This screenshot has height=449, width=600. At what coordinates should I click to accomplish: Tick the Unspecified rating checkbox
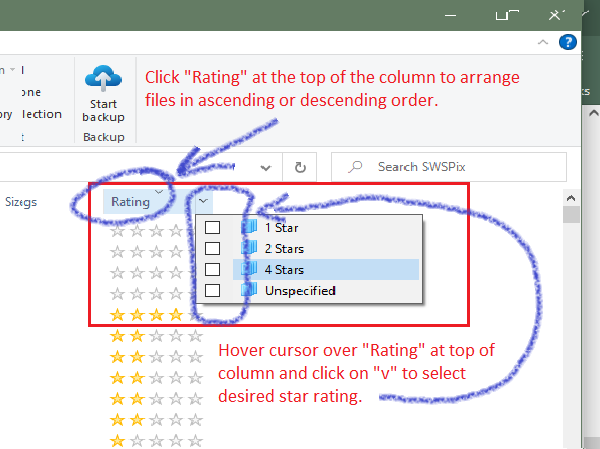pyautogui.click(x=212, y=291)
